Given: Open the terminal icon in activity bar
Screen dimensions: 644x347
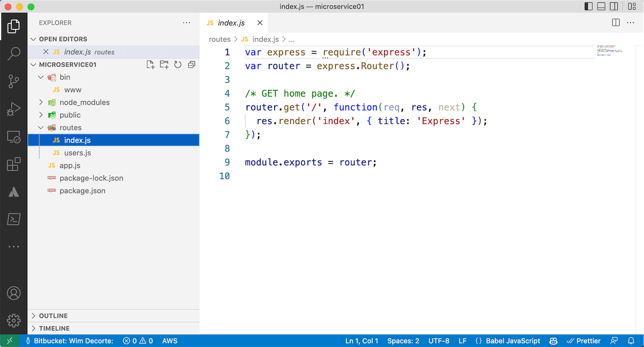Looking at the screenshot, I should coord(14,220).
